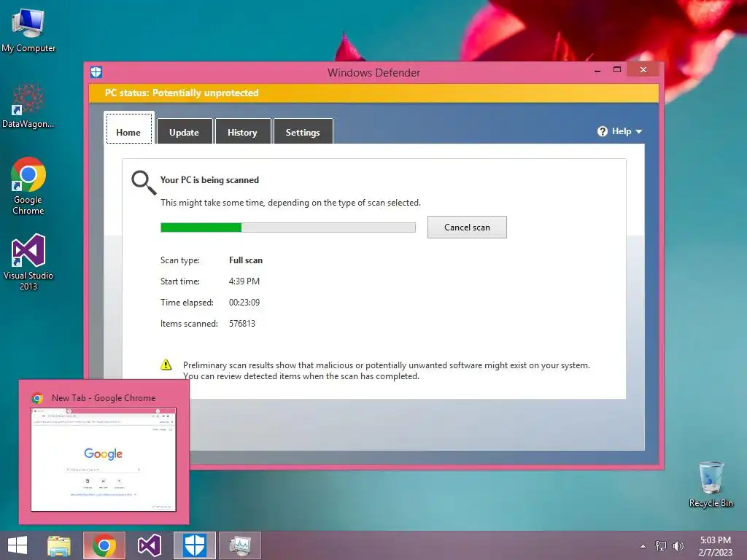The width and height of the screenshot is (747, 560).
Task: Cancel the running scan
Action: coord(467,227)
